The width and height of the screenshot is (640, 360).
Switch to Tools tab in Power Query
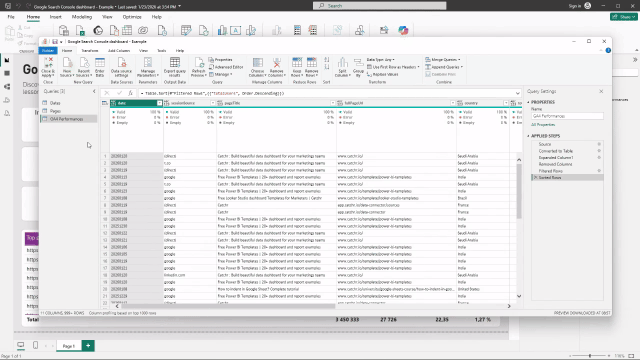(x=162, y=51)
